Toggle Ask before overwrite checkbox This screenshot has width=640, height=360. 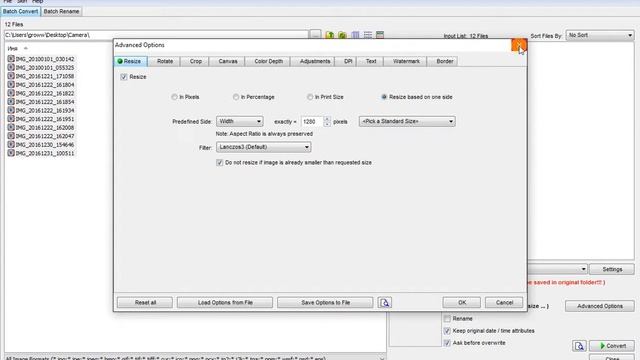point(447,343)
